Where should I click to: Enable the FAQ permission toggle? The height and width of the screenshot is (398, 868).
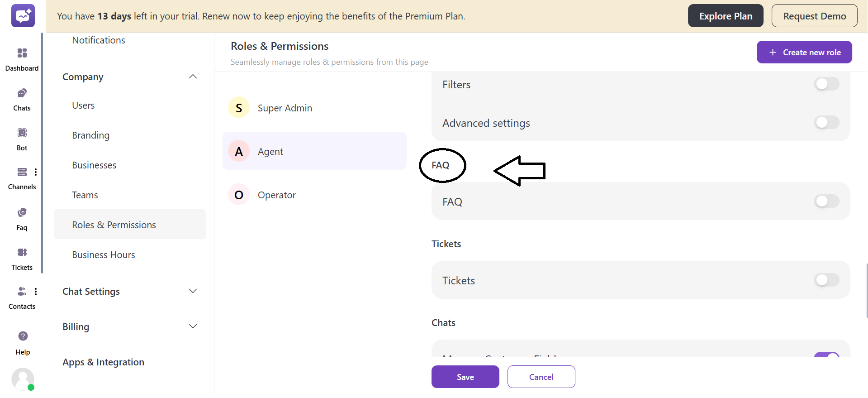(x=826, y=201)
